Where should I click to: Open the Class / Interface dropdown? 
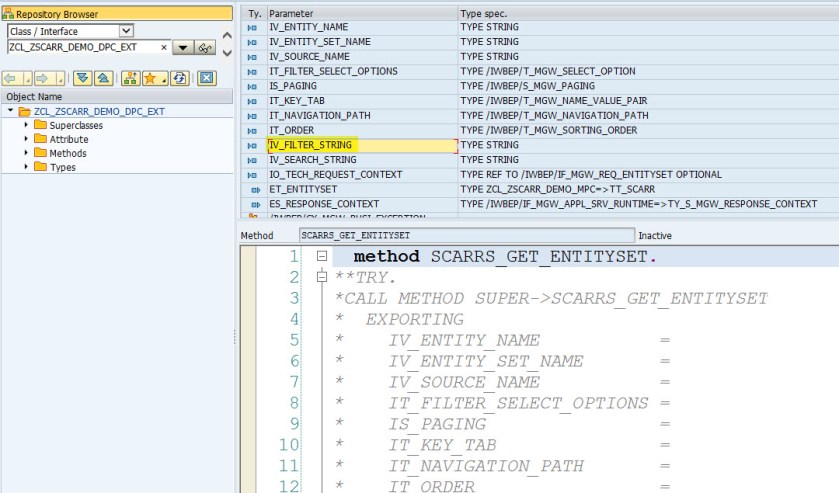[125, 32]
